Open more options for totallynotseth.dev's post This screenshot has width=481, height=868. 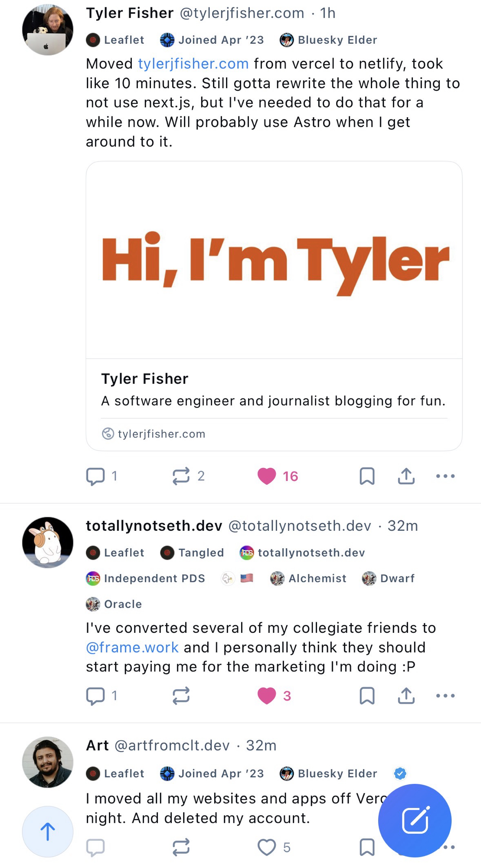tap(445, 696)
